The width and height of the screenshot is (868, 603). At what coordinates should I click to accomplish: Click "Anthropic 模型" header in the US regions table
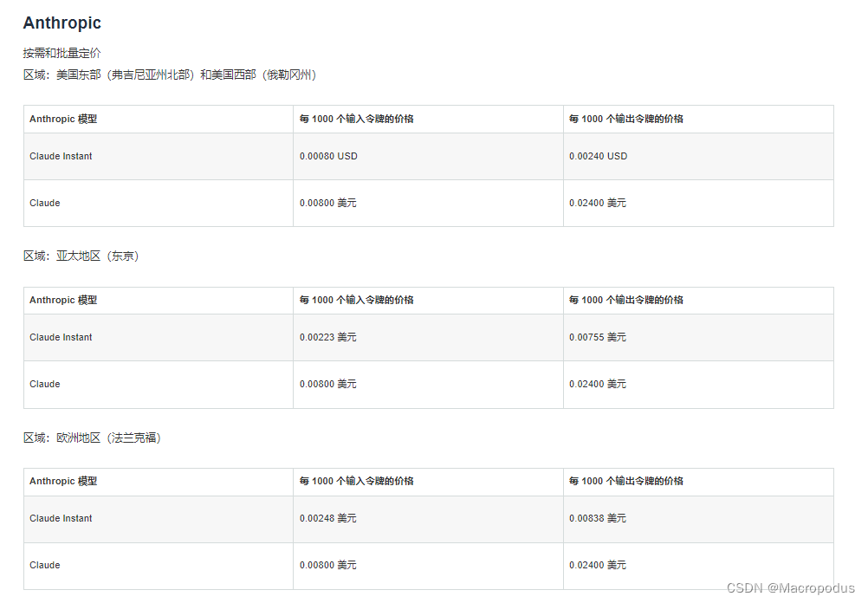pyautogui.click(x=63, y=119)
